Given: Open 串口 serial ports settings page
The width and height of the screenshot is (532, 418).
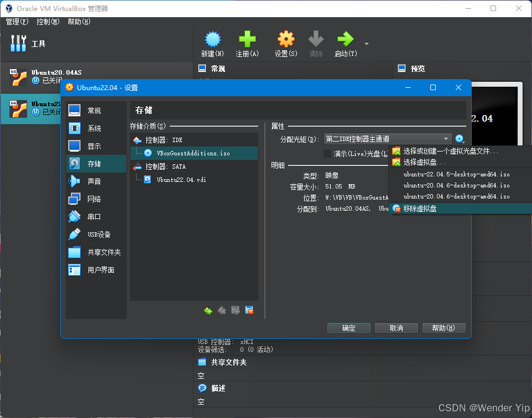Looking at the screenshot, I should point(96,217).
